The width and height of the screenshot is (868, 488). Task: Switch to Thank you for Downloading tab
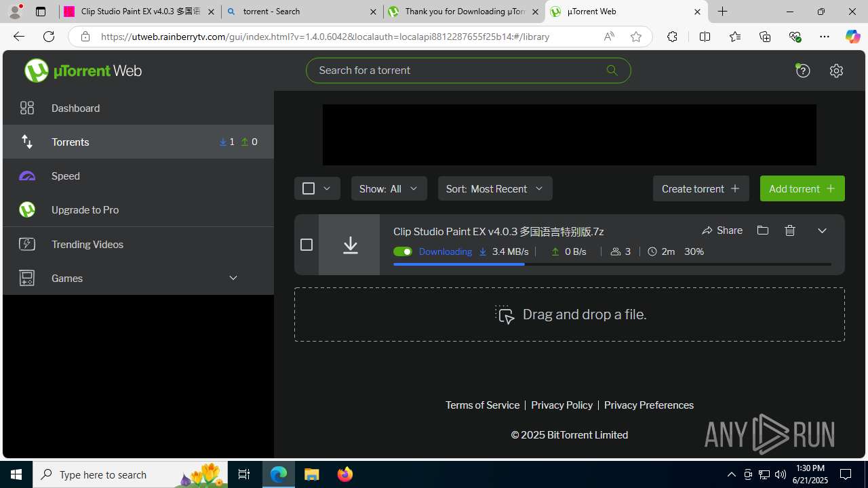click(464, 12)
